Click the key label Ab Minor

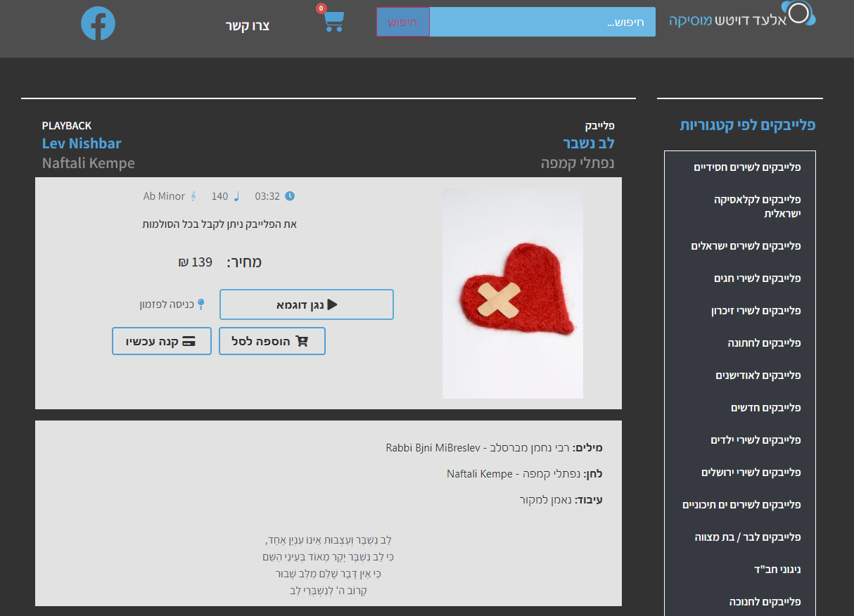click(x=164, y=196)
